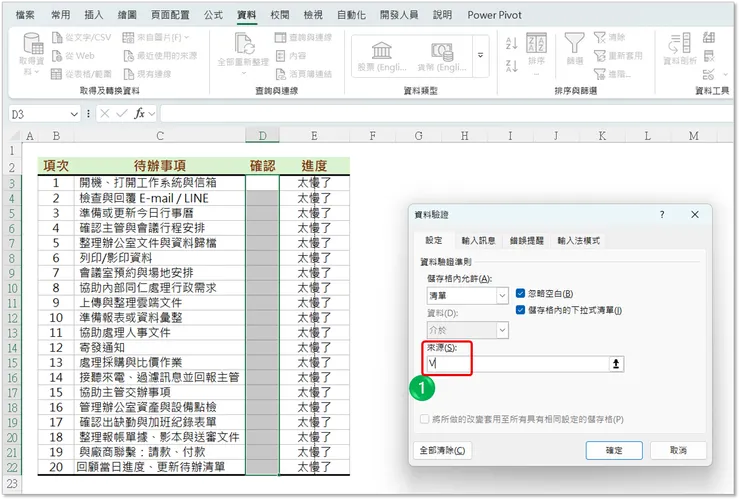Switch to 錯誤提醒 dialog tab

(x=527, y=241)
